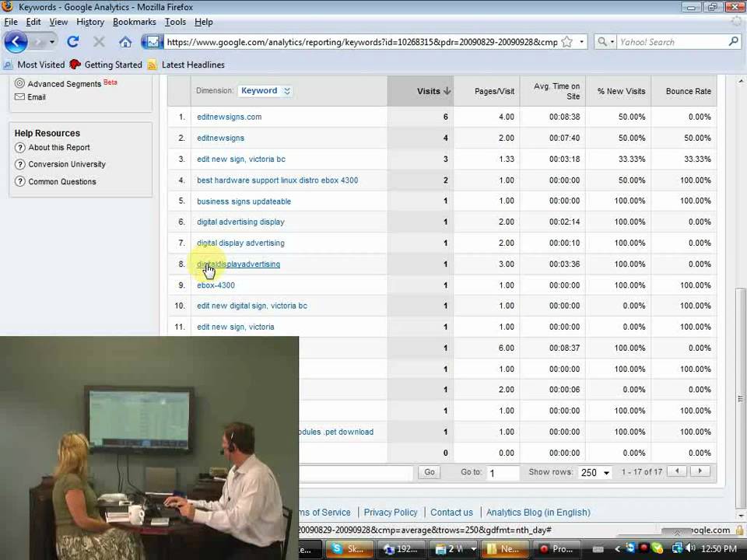Screen dimensions: 747x560
Task: Open Conversion University help link
Action: point(60,164)
